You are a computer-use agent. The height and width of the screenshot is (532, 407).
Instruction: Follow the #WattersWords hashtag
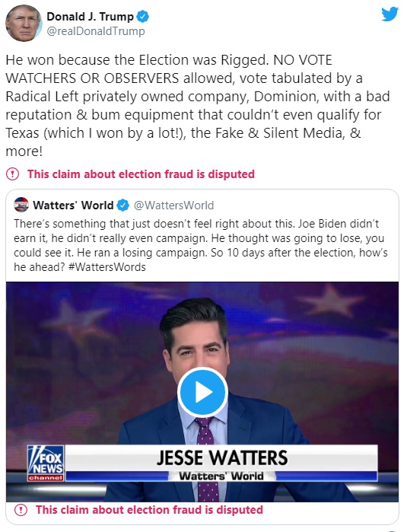point(107,267)
